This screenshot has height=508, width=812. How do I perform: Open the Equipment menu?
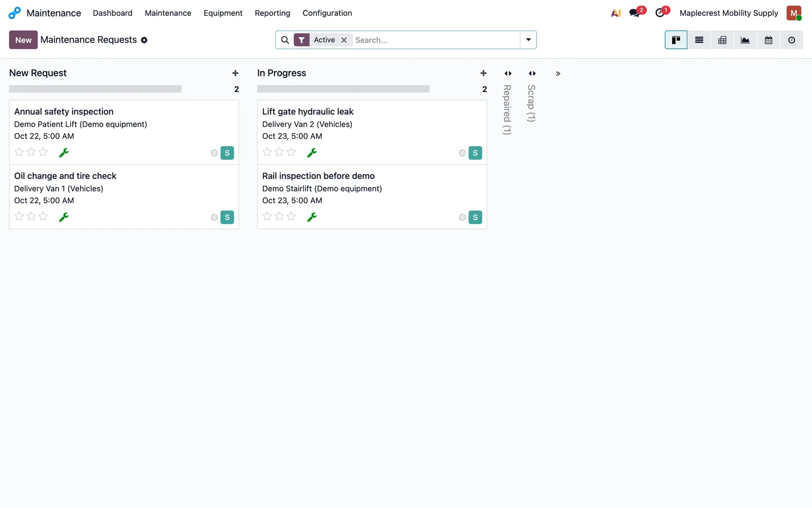(223, 13)
